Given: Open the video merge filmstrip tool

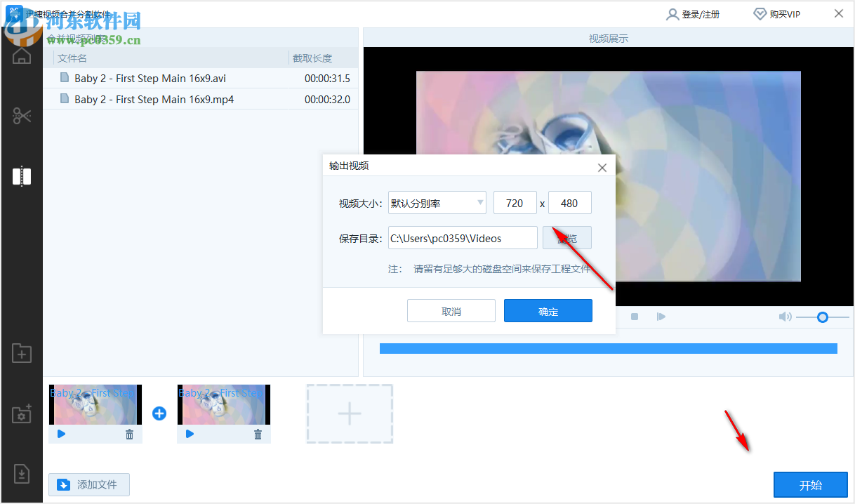Looking at the screenshot, I should (x=21, y=176).
